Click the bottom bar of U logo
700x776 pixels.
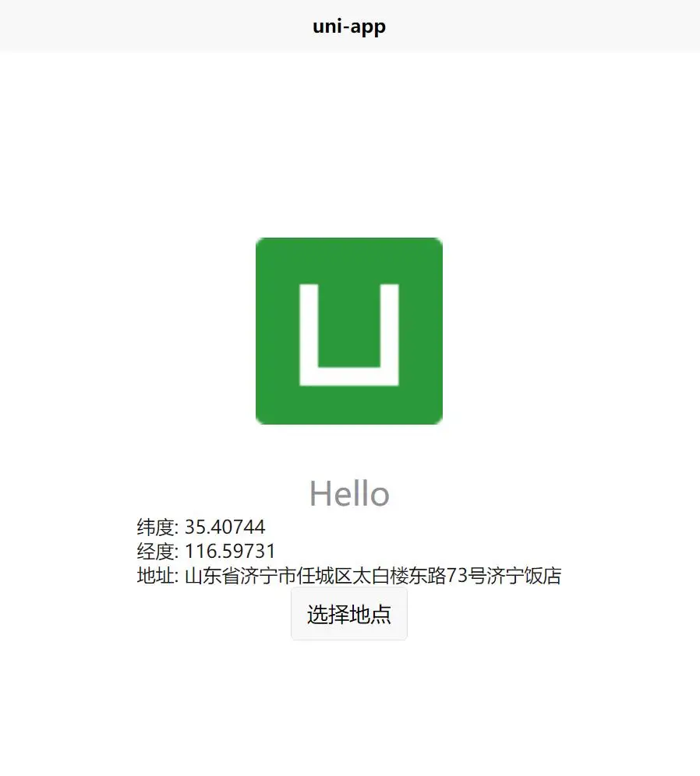point(349,376)
